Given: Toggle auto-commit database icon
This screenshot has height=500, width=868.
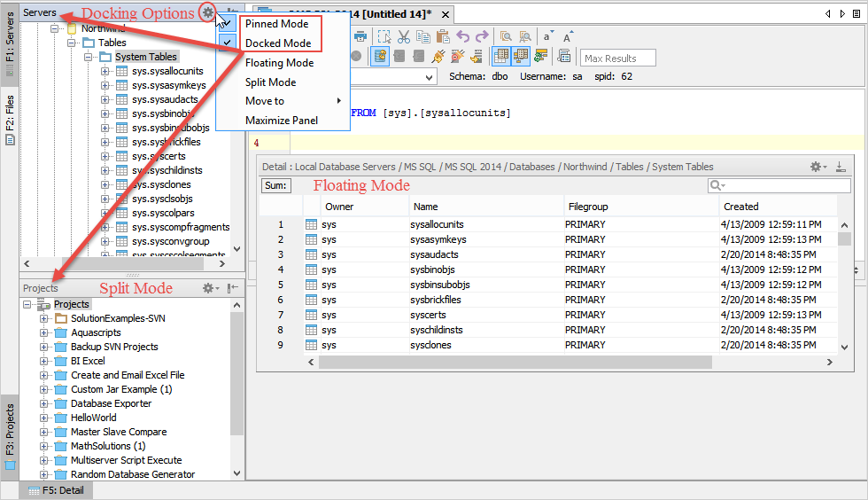Looking at the screenshot, I should pos(380,56).
